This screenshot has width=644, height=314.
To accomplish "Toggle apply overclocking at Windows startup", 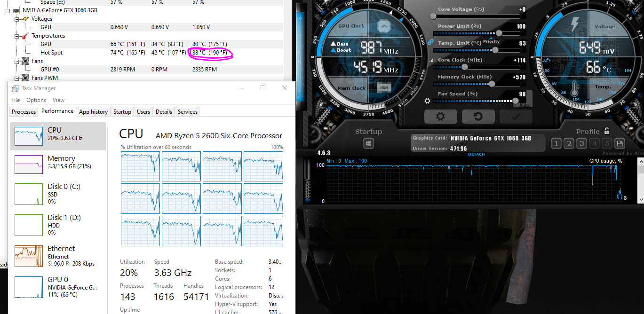I will pyautogui.click(x=368, y=143).
